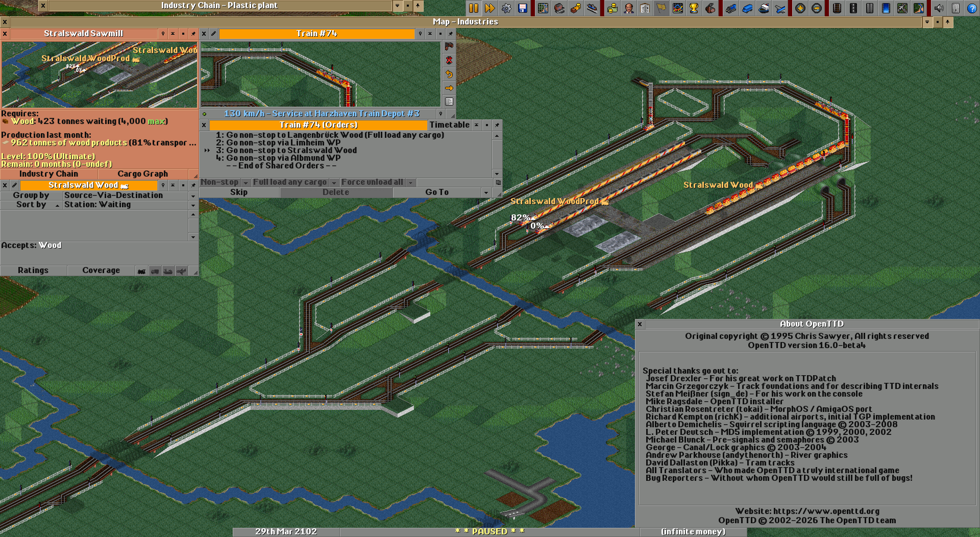Open sound and music speaker icon

pyautogui.click(x=939, y=8)
